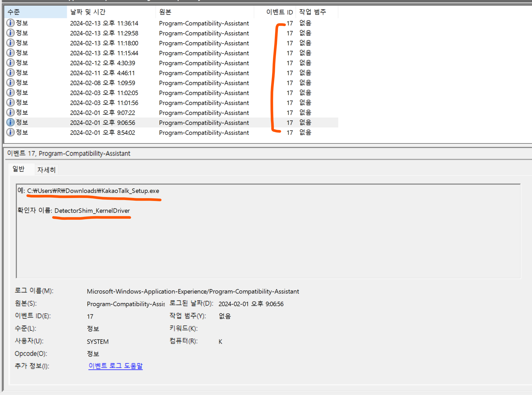Click DetectorShim_KernelDriver resolver name text
The width and height of the screenshot is (532, 395).
tap(92, 211)
